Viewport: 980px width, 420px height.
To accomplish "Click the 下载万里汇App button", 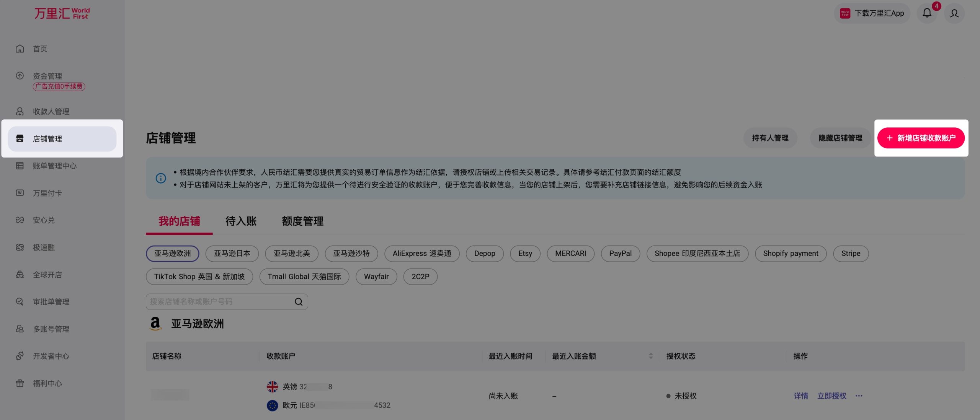I will (x=872, y=13).
